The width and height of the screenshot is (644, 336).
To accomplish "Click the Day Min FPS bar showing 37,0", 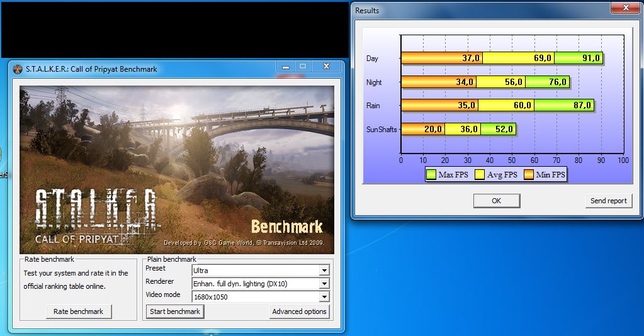I will [x=442, y=58].
